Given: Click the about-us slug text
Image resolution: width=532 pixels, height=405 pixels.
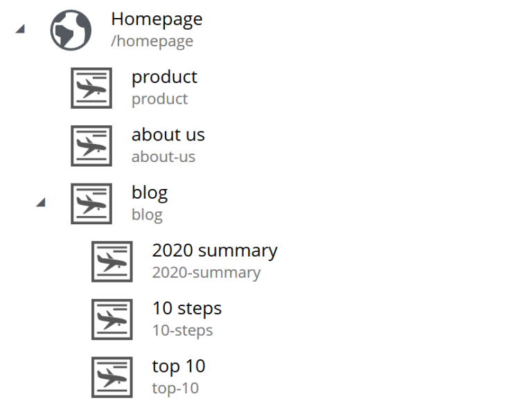Looking at the screenshot, I should tap(163, 156).
